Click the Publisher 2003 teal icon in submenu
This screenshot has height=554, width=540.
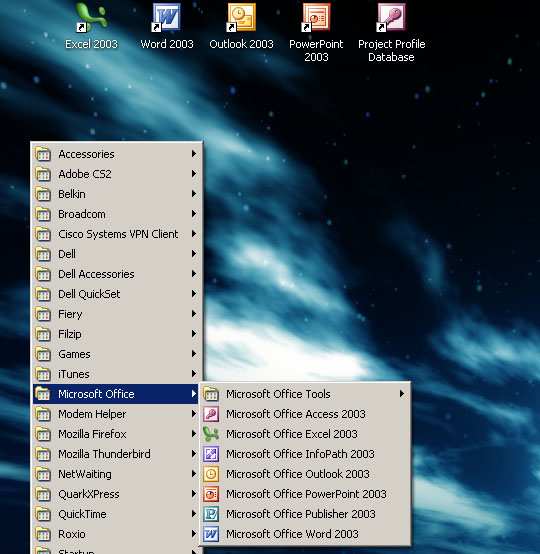[x=211, y=514]
